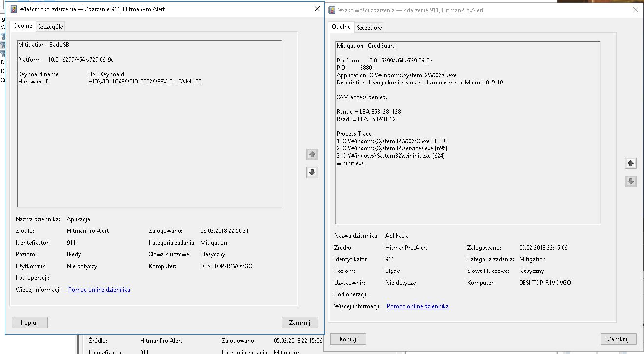This screenshot has height=354, width=644.
Task: Click HitmanPro.Alert source in background window
Action: click(161, 341)
